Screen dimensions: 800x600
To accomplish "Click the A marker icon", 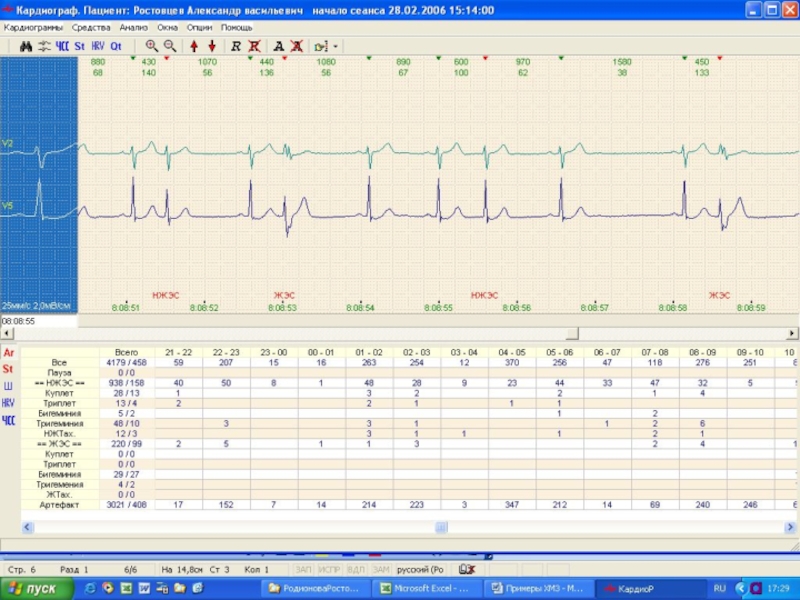I will [x=279, y=46].
